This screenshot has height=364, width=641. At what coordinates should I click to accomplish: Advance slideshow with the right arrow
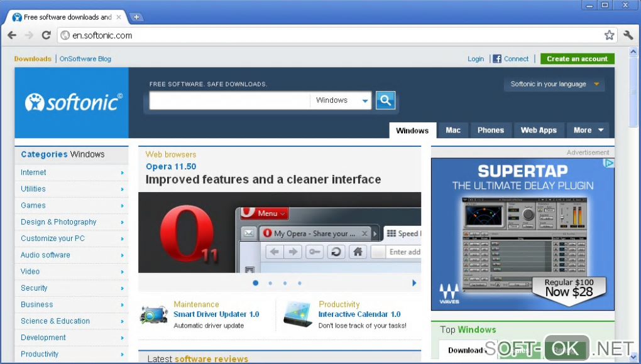(x=414, y=283)
